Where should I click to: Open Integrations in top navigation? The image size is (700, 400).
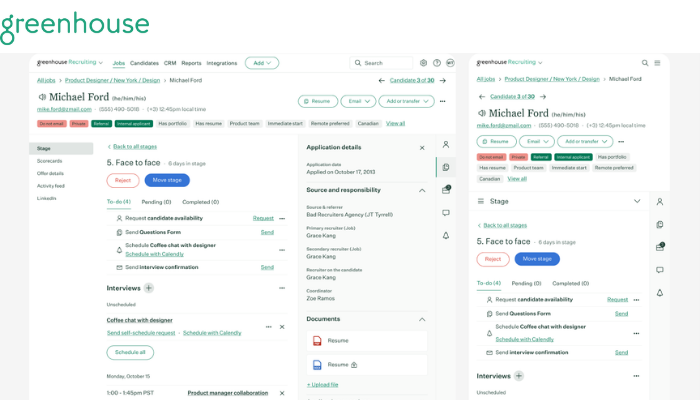222,63
